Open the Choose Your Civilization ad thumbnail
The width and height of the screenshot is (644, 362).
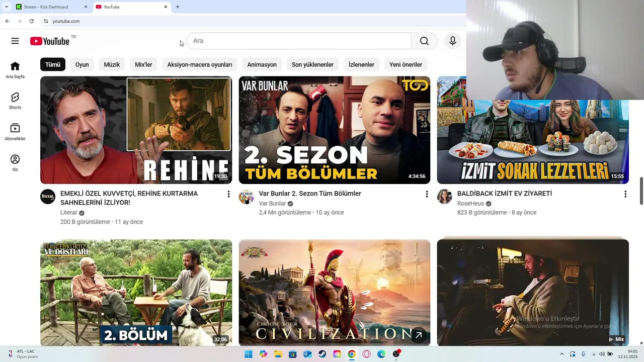(335, 293)
